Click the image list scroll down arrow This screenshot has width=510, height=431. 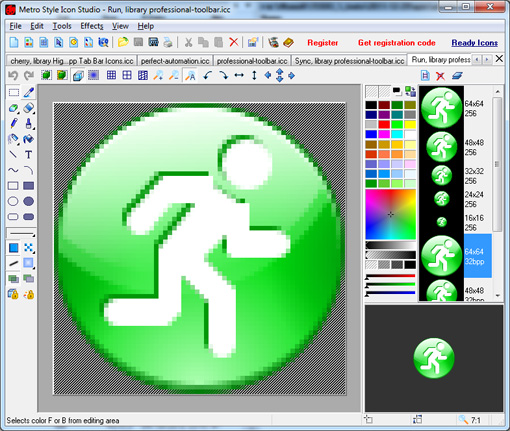click(x=497, y=296)
